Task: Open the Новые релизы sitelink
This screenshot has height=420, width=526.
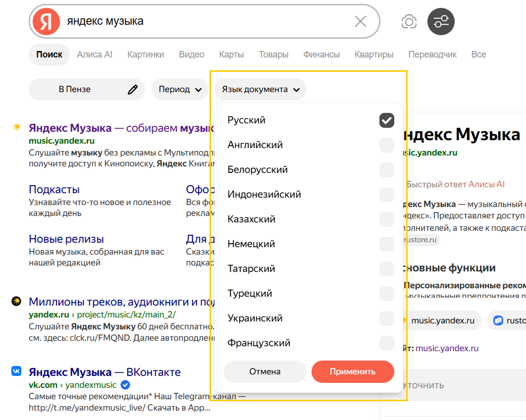Action: click(66, 239)
